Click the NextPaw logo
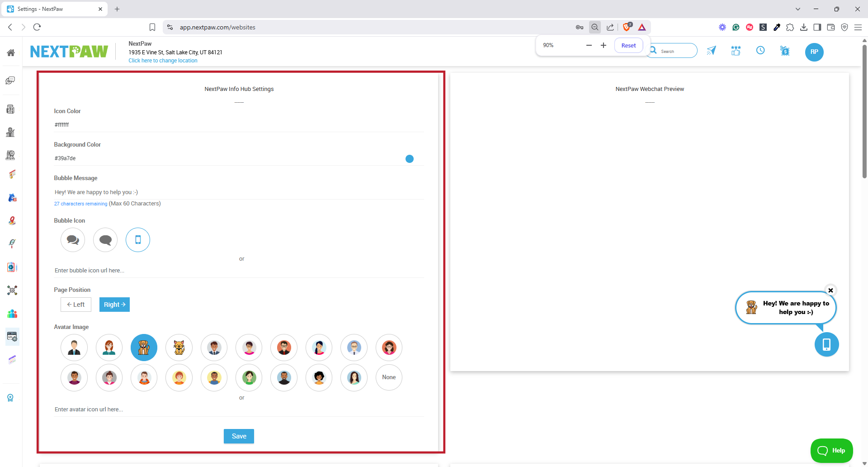The image size is (868, 467). 69,52
